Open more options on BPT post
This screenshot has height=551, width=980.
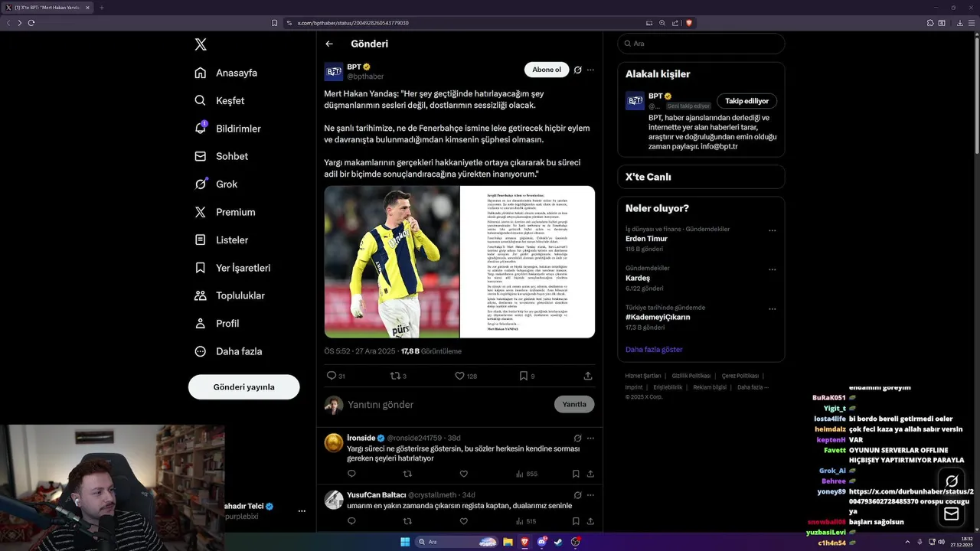(x=590, y=70)
